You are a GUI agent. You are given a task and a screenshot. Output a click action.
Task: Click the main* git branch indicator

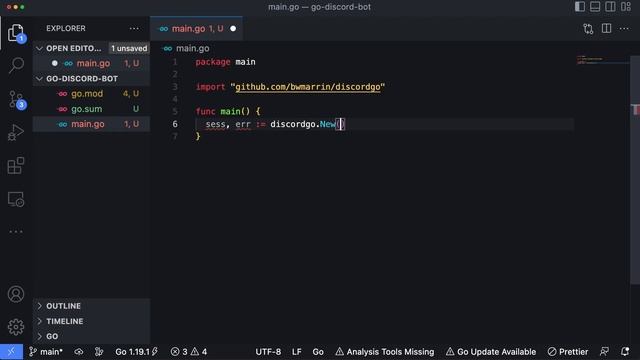(46, 352)
